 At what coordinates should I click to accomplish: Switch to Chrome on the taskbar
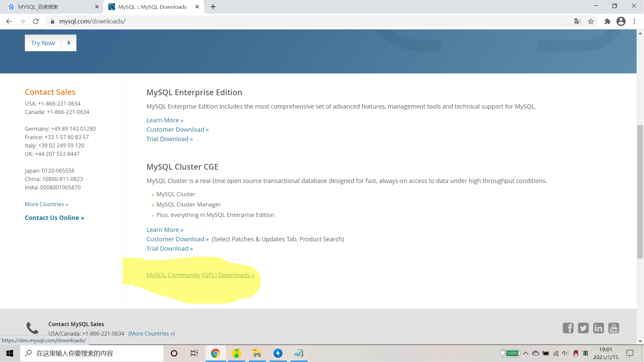coord(216,353)
